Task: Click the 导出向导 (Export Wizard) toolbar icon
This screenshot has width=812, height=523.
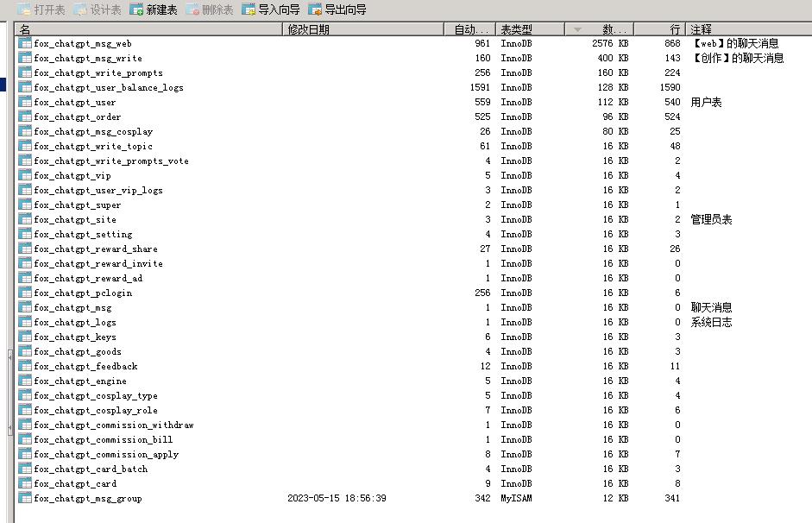Action: 315,10
